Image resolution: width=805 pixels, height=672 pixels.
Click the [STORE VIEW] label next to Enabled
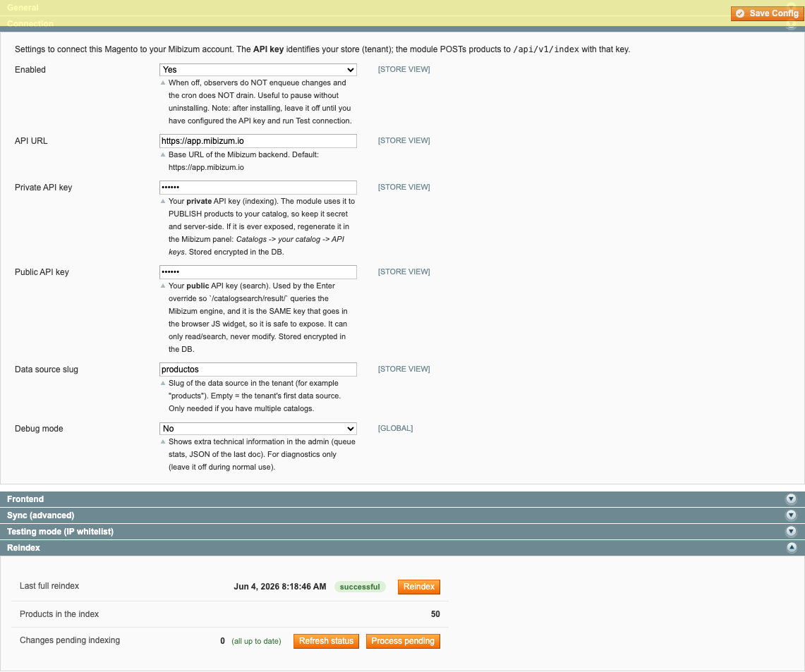pyautogui.click(x=404, y=69)
